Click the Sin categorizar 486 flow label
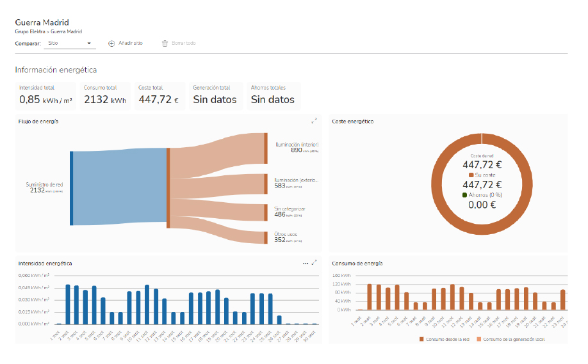588x364 pixels. pyautogui.click(x=290, y=212)
